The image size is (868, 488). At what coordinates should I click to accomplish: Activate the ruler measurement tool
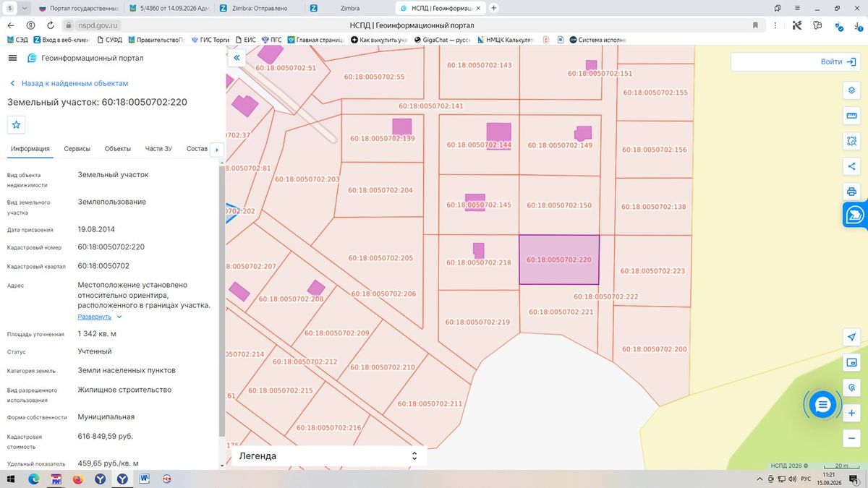tap(851, 116)
